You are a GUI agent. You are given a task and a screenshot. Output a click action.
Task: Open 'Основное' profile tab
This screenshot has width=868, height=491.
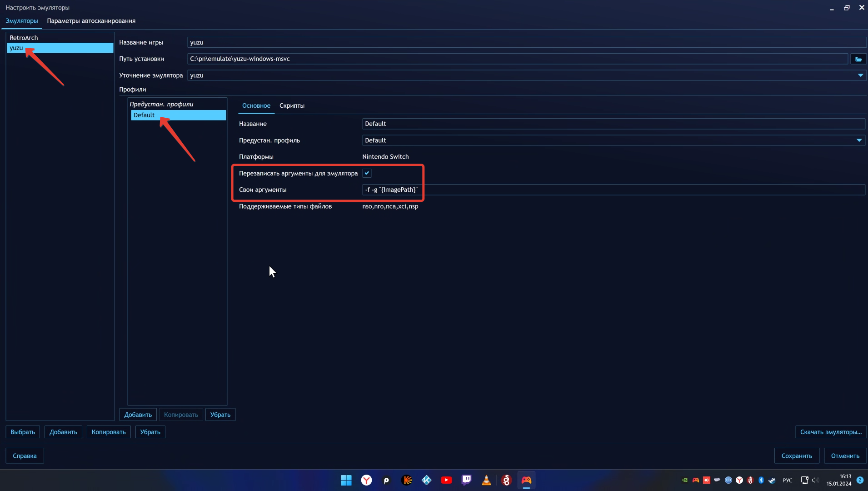[x=256, y=105]
